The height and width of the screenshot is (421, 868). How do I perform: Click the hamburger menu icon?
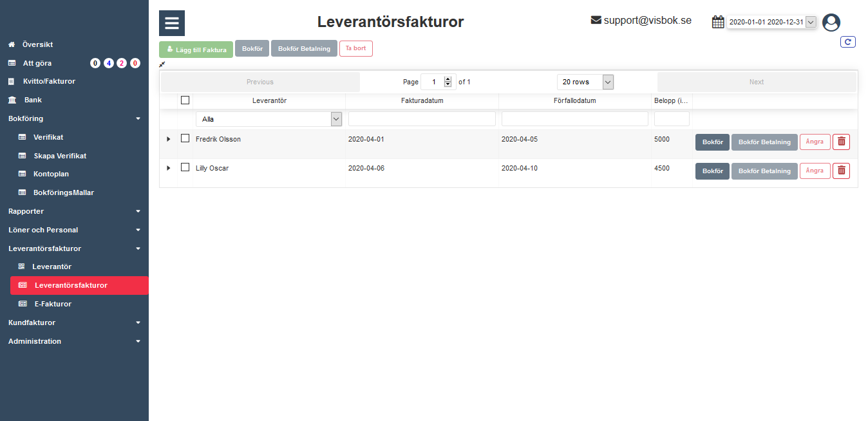pos(172,23)
